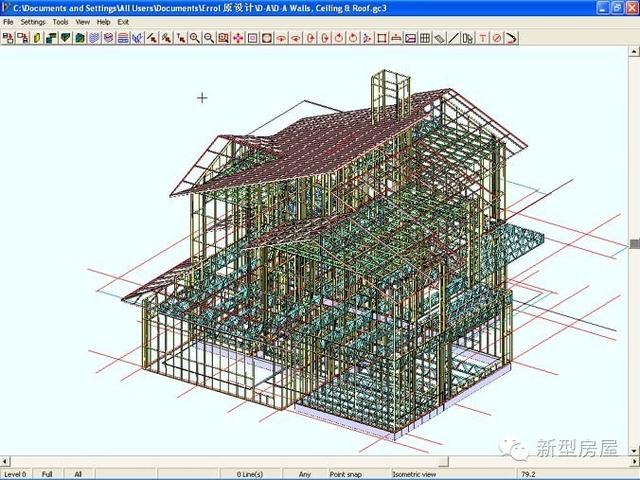Click 'All' in the status bar
640x480 pixels.
tap(78, 474)
